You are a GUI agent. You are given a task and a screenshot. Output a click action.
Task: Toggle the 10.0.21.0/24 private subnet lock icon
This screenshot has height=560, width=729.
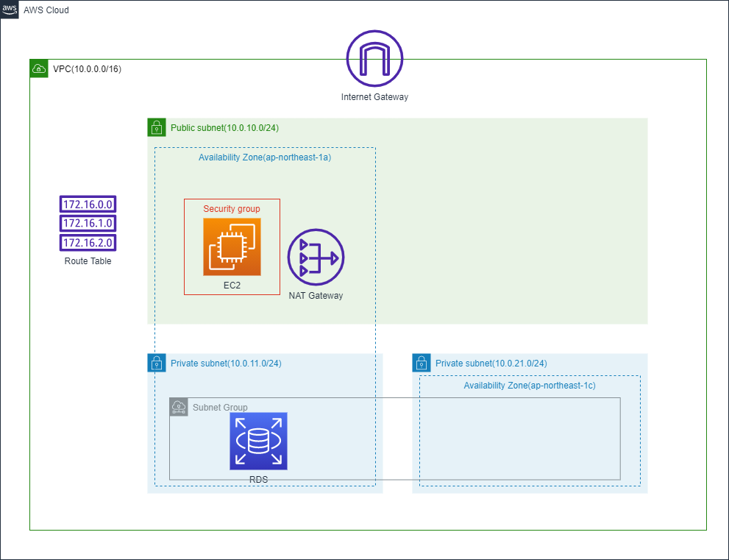click(x=421, y=363)
